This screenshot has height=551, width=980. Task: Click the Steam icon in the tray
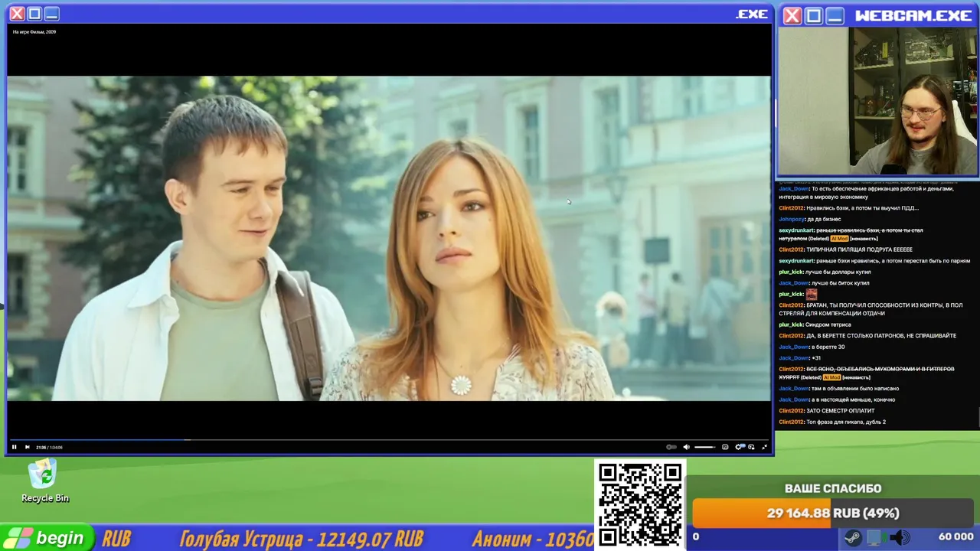pos(852,537)
